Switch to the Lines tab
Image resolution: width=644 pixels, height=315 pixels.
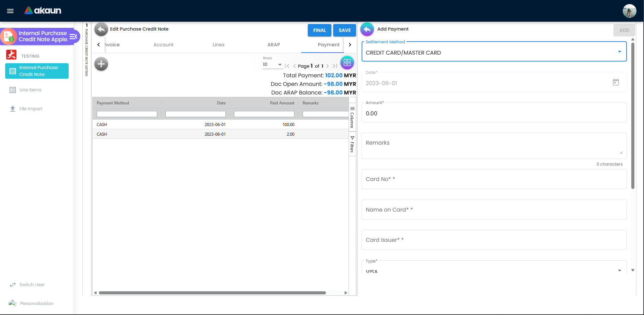(219, 45)
